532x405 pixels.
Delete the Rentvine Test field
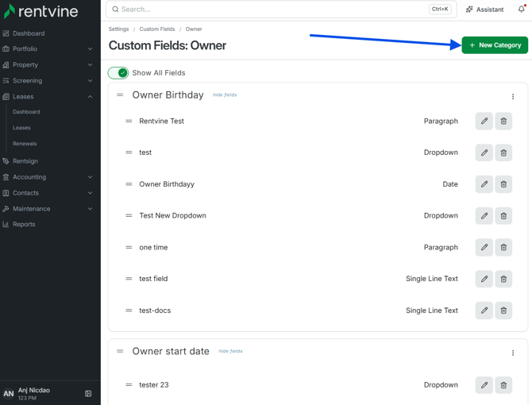(x=503, y=121)
